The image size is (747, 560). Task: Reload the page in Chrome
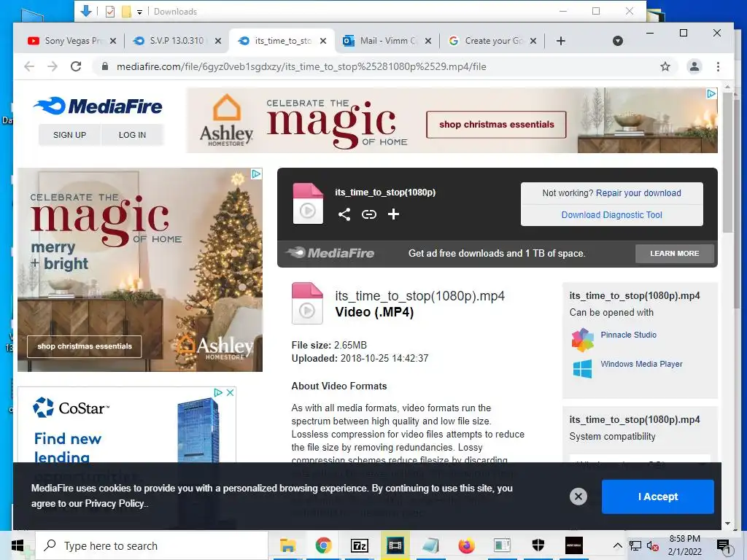pyautogui.click(x=76, y=66)
